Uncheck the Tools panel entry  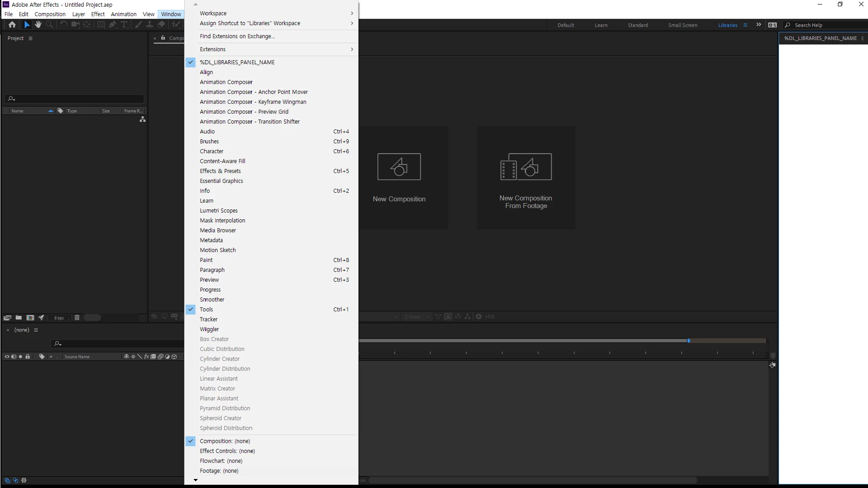point(207,309)
